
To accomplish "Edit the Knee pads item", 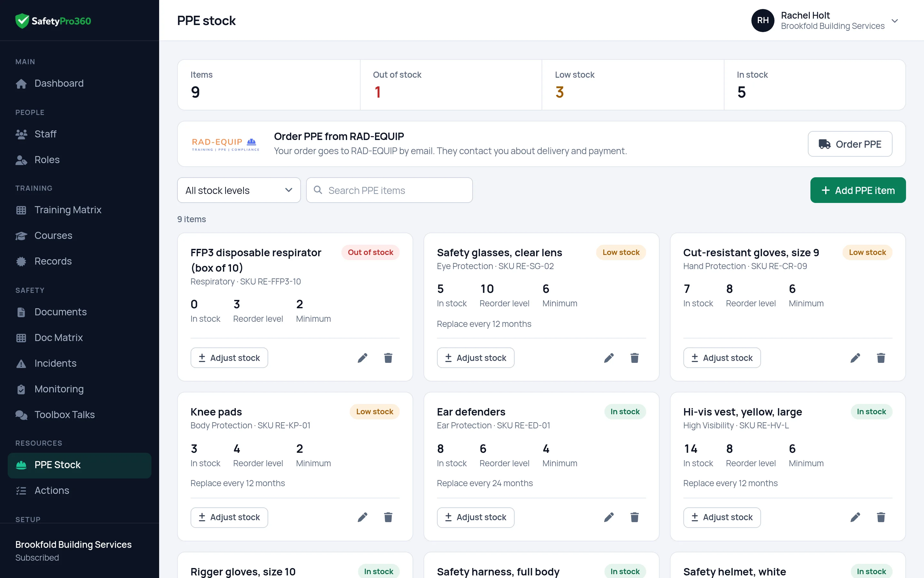I will click(362, 517).
